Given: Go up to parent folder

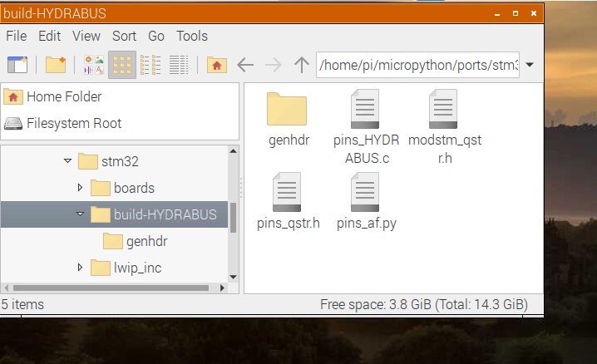Looking at the screenshot, I should [302, 65].
